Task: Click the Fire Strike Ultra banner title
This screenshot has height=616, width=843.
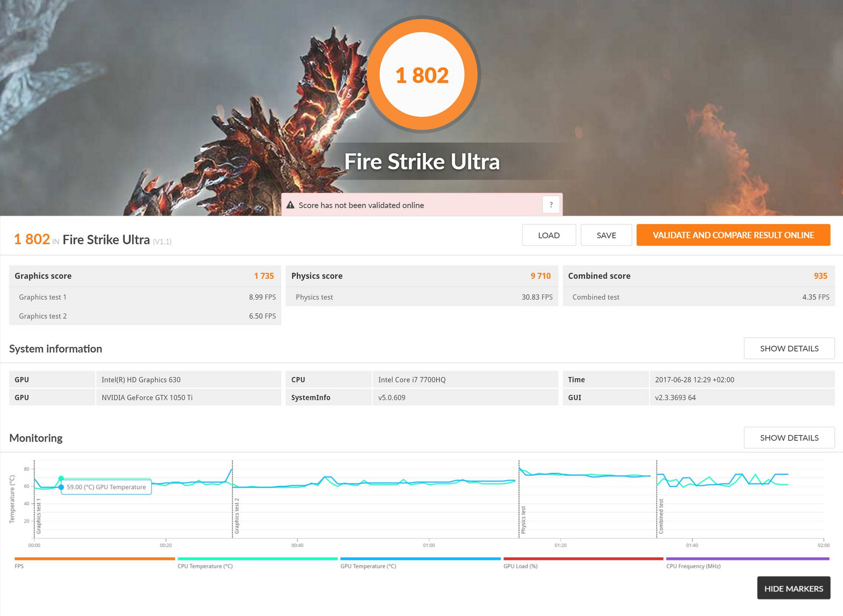Action: click(x=422, y=161)
